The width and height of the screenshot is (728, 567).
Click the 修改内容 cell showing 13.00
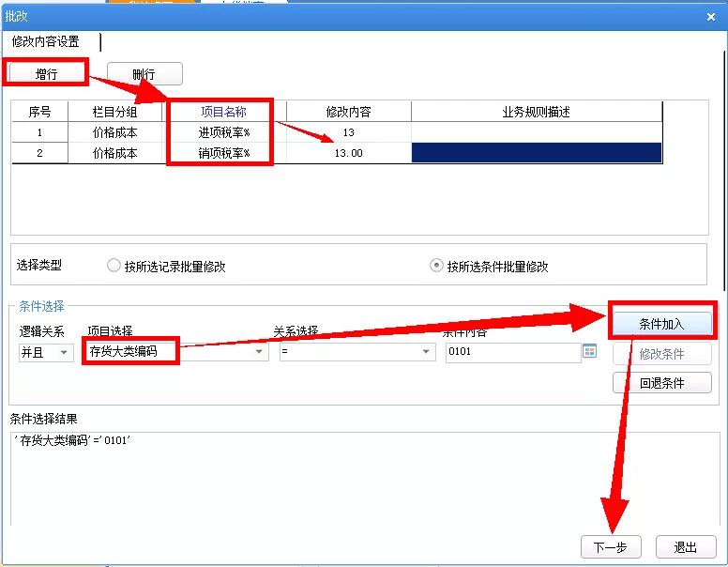coord(348,153)
